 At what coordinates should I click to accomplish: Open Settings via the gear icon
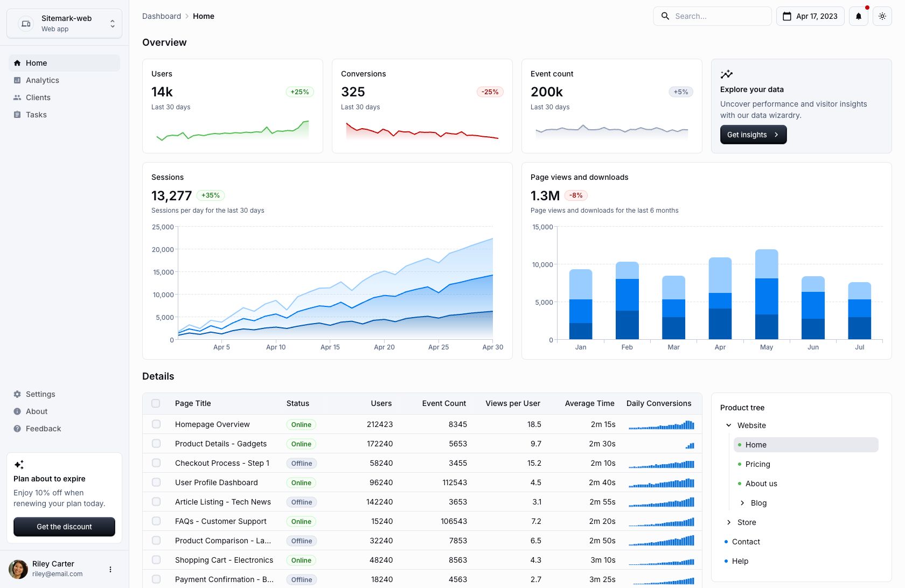point(17,394)
